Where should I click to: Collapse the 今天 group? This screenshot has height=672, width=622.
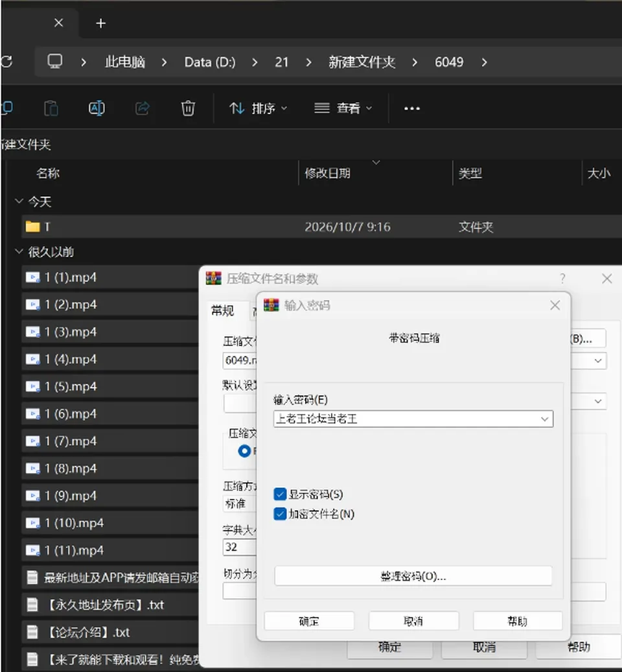point(19,202)
